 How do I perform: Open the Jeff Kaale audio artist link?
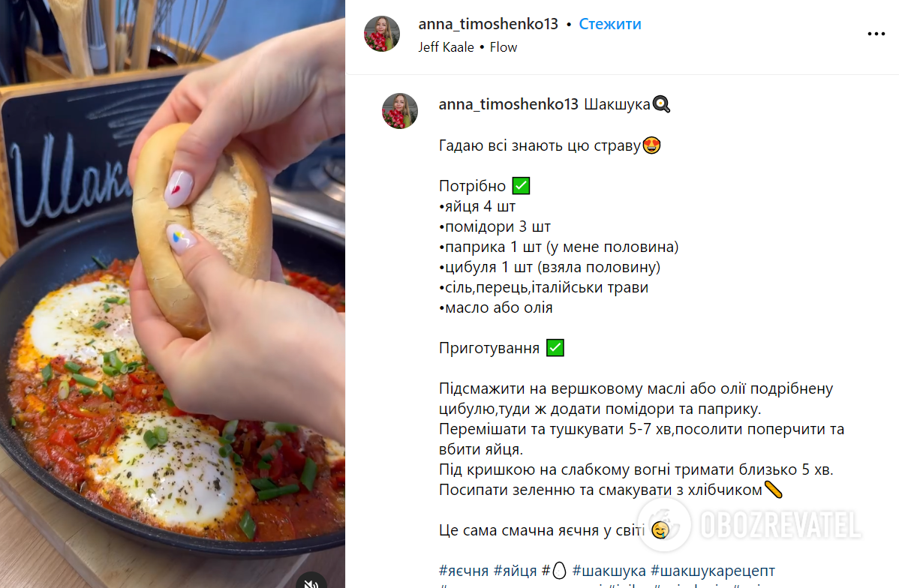click(x=446, y=47)
